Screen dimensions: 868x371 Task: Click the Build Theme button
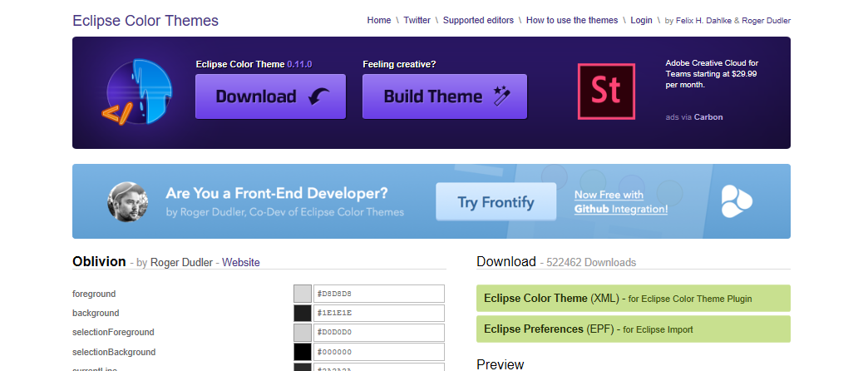[x=445, y=96]
